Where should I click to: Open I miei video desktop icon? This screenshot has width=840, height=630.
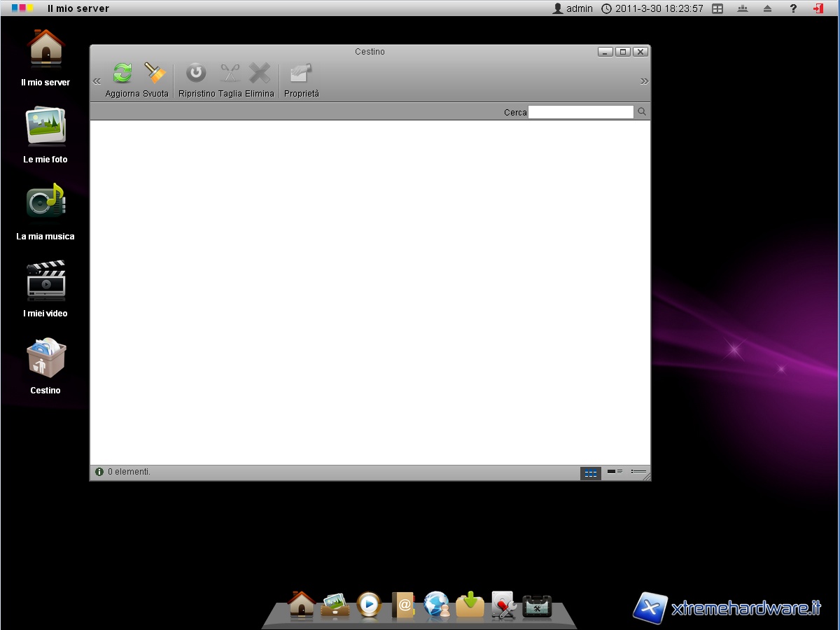point(45,280)
